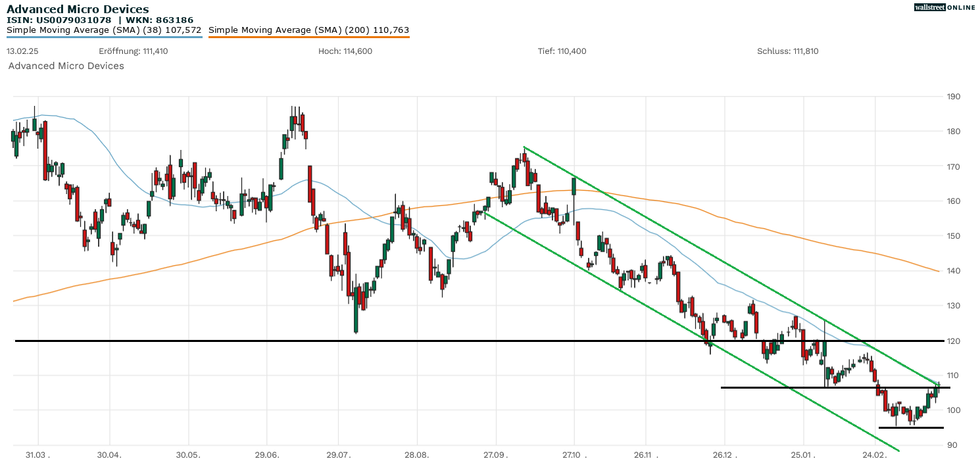Screen dimensions: 980x459
Task: Click the 31.03. date on the x-axis
Action: coord(37,454)
